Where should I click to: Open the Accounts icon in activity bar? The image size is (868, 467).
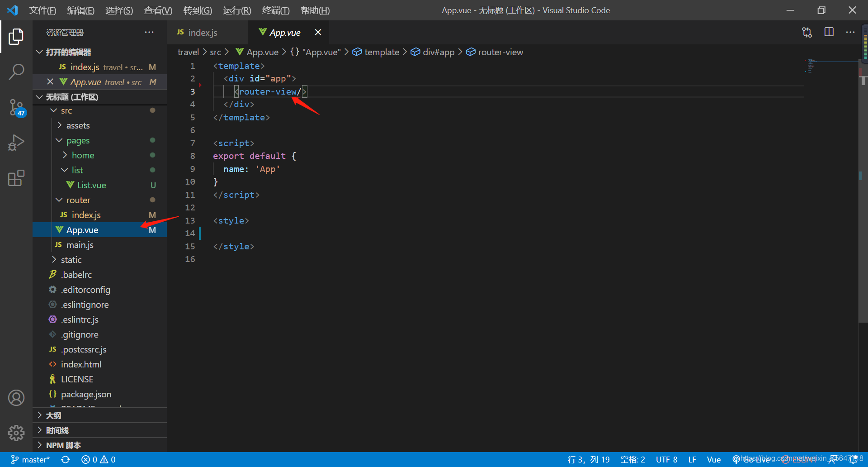click(16, 398)
